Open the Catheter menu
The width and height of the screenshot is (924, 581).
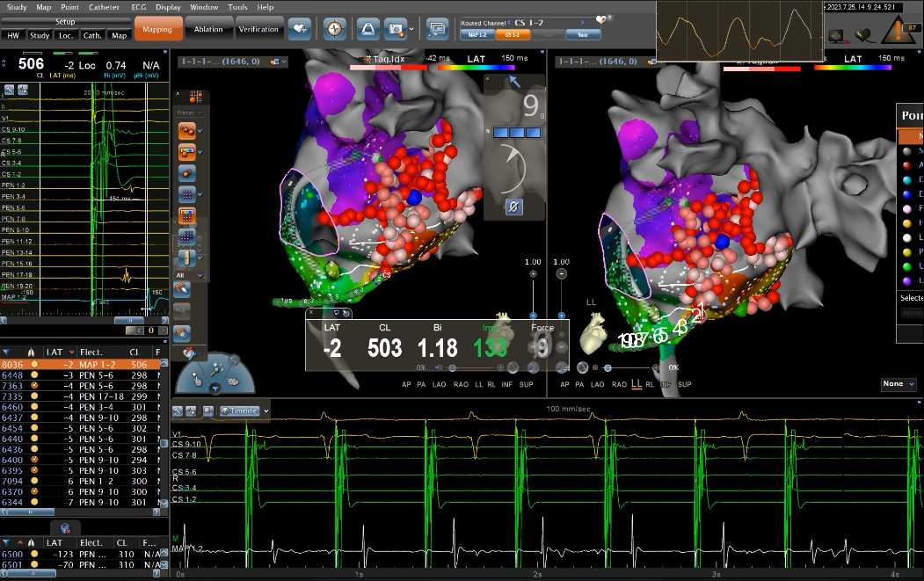pos(104,7)
